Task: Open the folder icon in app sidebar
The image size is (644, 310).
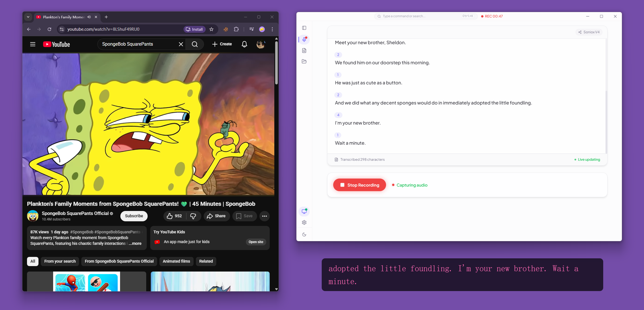Action: point(304,61)
